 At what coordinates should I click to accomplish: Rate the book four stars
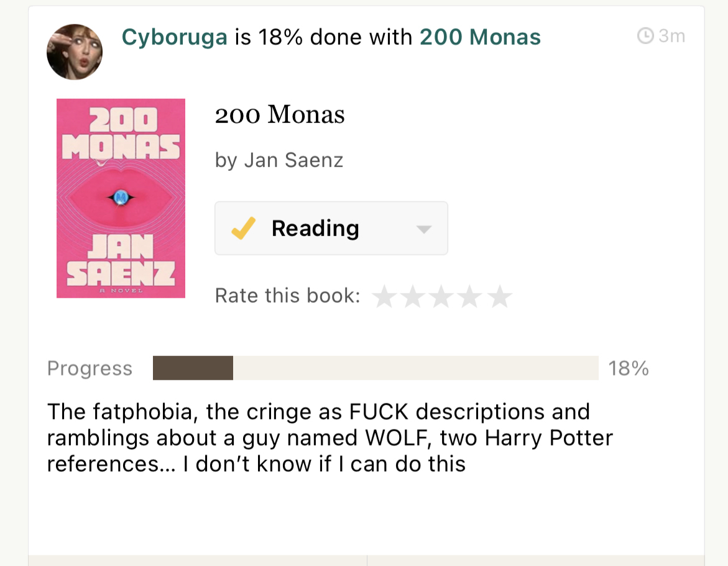470,297
